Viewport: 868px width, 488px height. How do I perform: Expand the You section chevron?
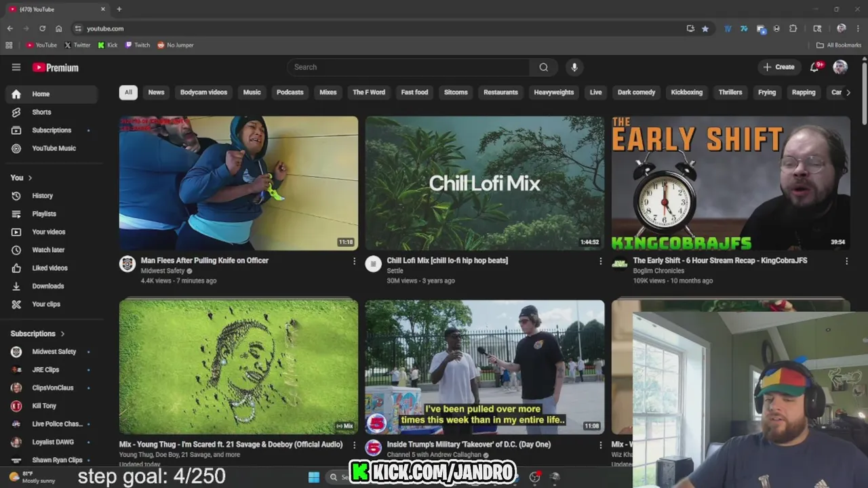30,178
